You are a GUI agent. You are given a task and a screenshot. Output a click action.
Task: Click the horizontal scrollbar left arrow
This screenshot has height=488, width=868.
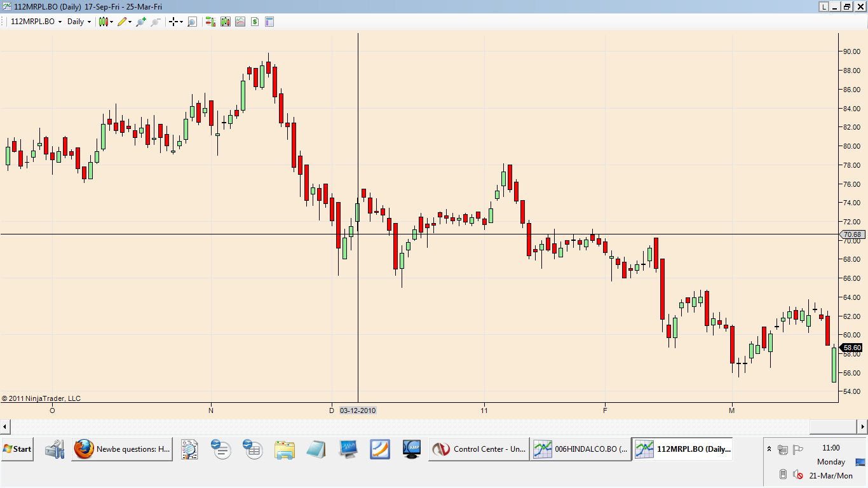[5, 426]
